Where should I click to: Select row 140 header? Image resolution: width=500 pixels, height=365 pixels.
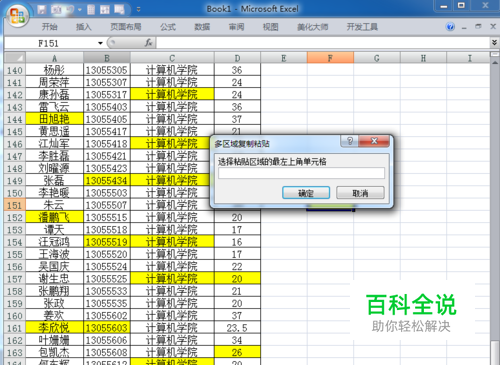(x=15, y=70)
